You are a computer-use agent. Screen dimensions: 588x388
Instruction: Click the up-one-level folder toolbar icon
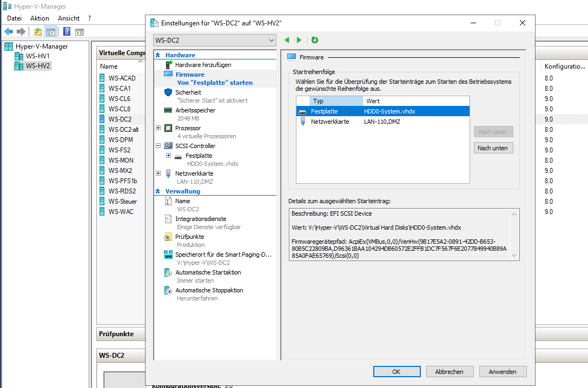click(38, 32)
